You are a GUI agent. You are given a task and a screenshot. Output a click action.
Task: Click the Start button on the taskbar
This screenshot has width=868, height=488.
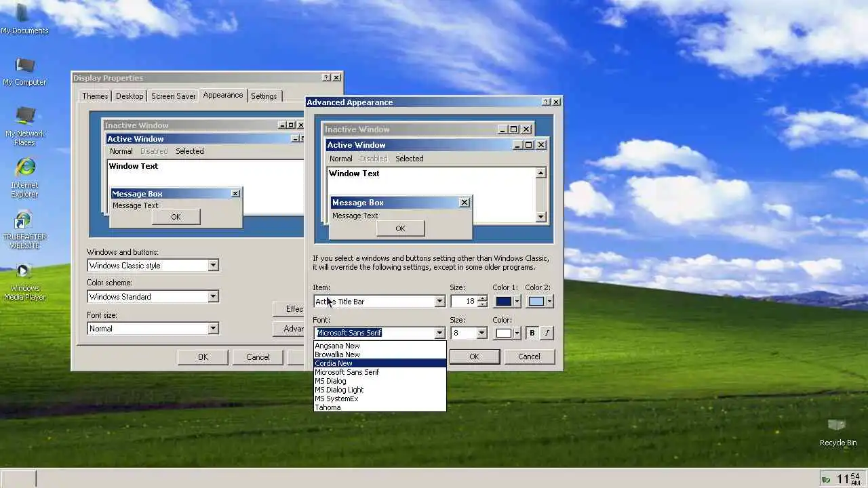[18, 479]
